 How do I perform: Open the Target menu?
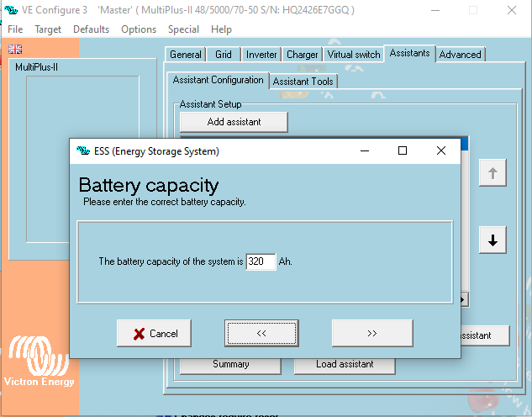(48, 29)
